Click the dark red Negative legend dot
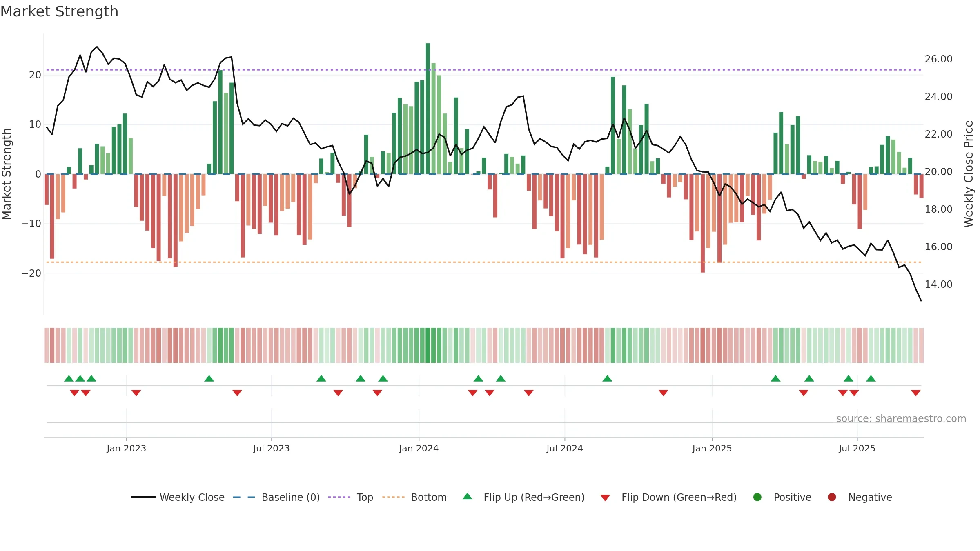The height and width of the screenshot is (551, 980). [x=832, y=497]
